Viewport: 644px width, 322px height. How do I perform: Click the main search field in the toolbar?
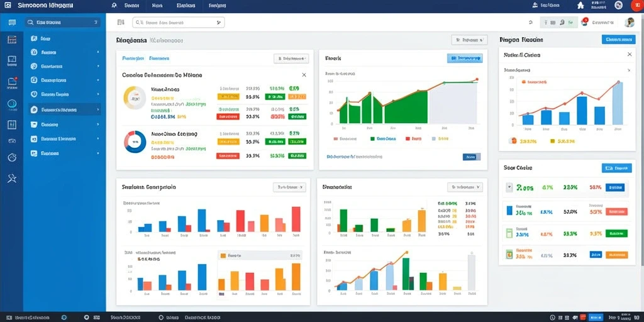pos(178,23)
